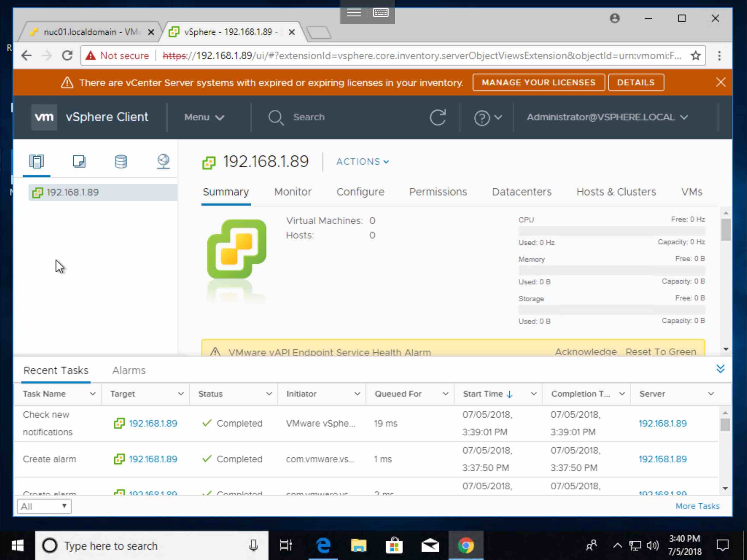The image size is (747, 560).
Task: Switch to the Configure tab
Action: (x=360, y=192)
